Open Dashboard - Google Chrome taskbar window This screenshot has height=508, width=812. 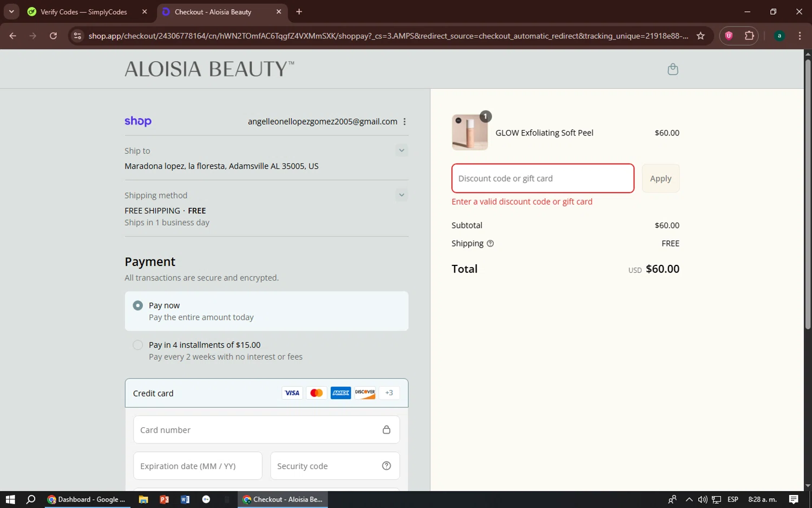[x=87, y=499]
